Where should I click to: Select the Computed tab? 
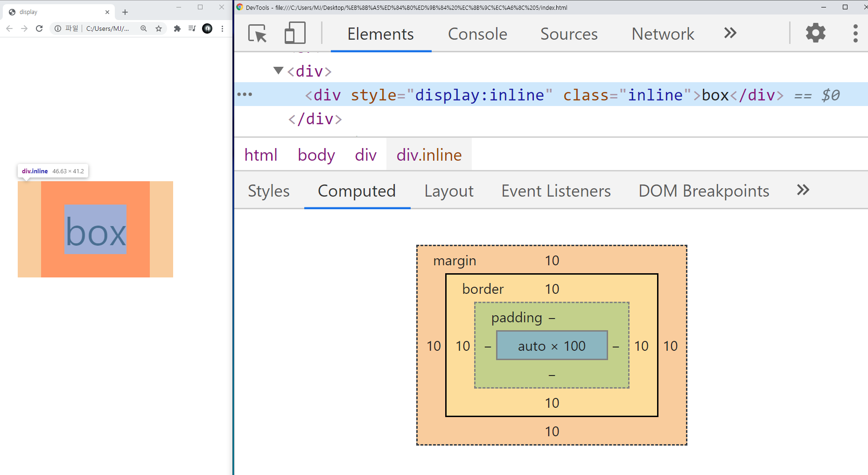point(357,191)
